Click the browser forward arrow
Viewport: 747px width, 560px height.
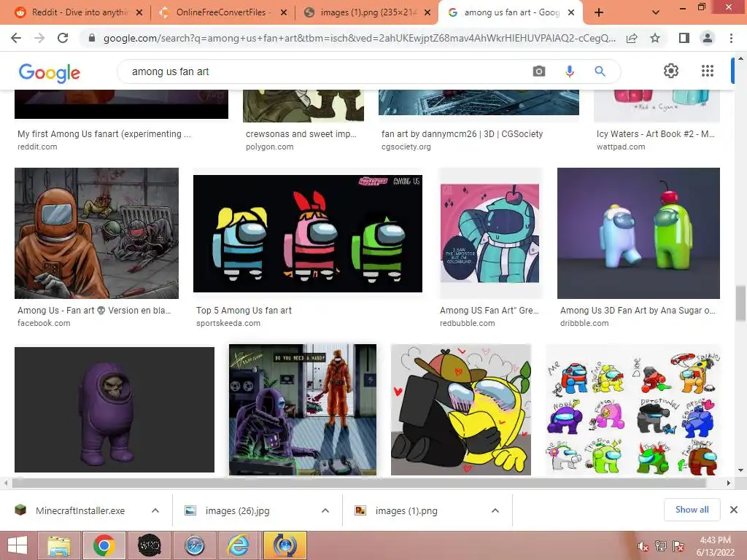[39, 38]
